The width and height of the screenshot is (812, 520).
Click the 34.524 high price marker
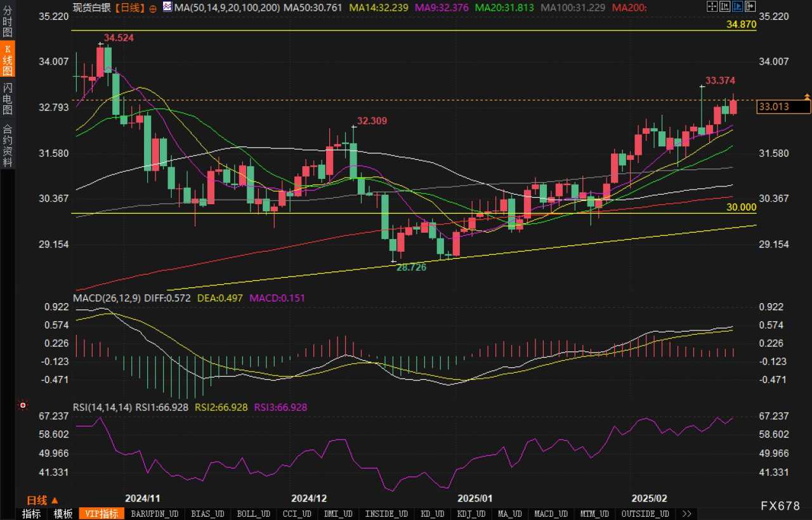119,38
